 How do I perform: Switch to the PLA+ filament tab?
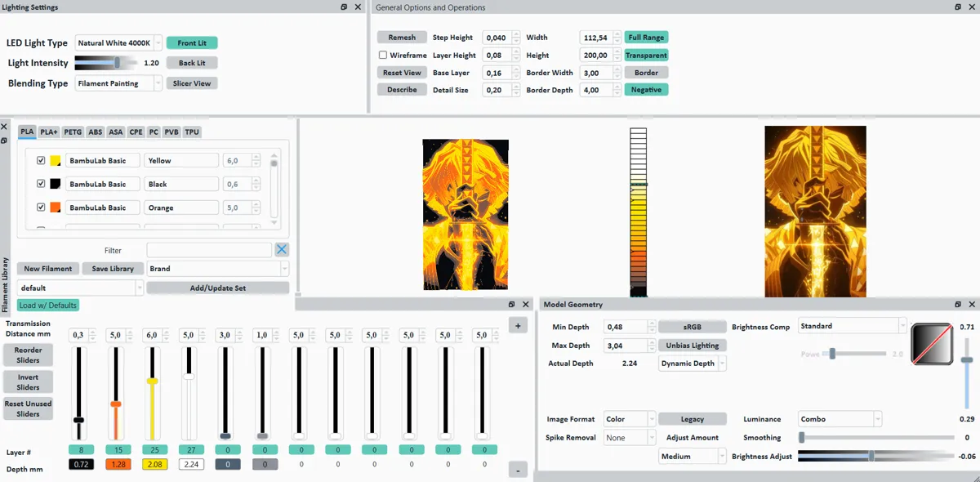(x=49, y=132)
